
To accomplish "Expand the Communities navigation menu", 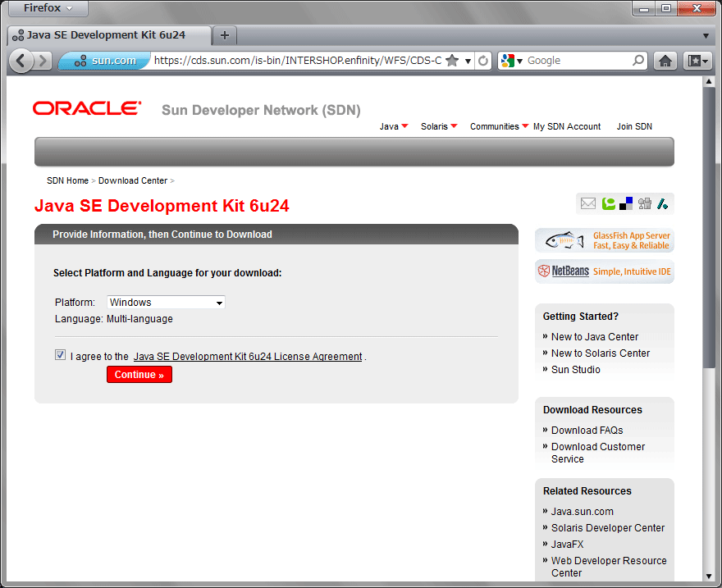I will (x=499, y=126).
